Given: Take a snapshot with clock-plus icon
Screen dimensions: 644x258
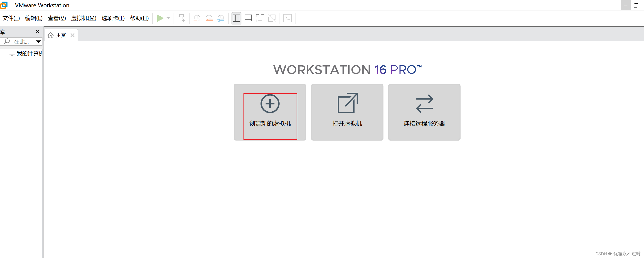Looking at the screenshot, I should point(197,18).
